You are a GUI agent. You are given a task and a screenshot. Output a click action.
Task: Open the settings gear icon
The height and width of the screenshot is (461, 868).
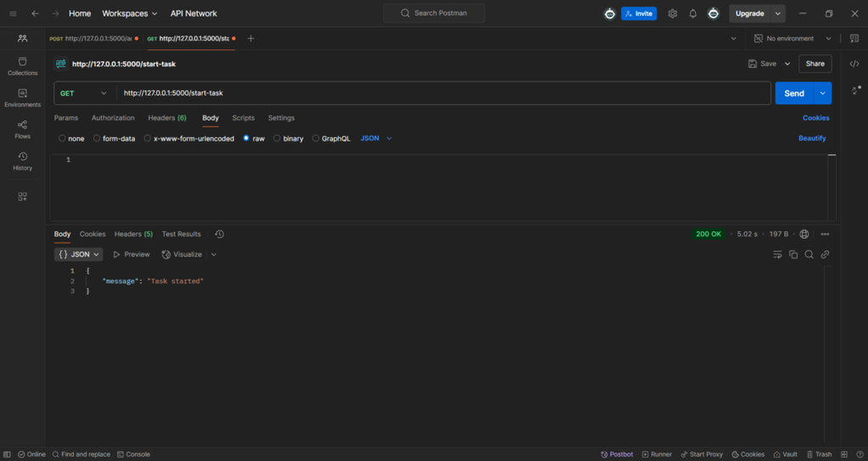point(673,14)
